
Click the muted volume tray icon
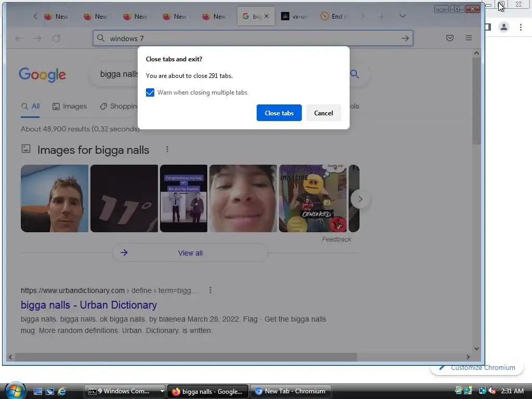(x=492, y=391)
